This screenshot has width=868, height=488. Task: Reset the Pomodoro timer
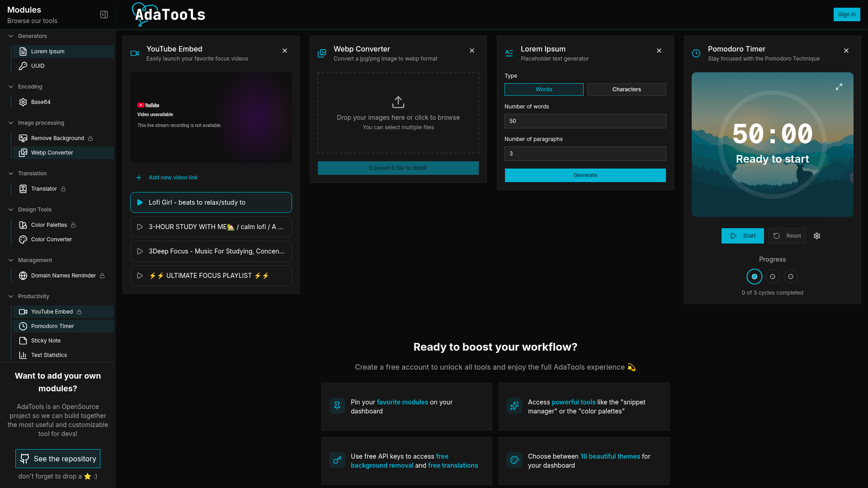coord(787,236)
